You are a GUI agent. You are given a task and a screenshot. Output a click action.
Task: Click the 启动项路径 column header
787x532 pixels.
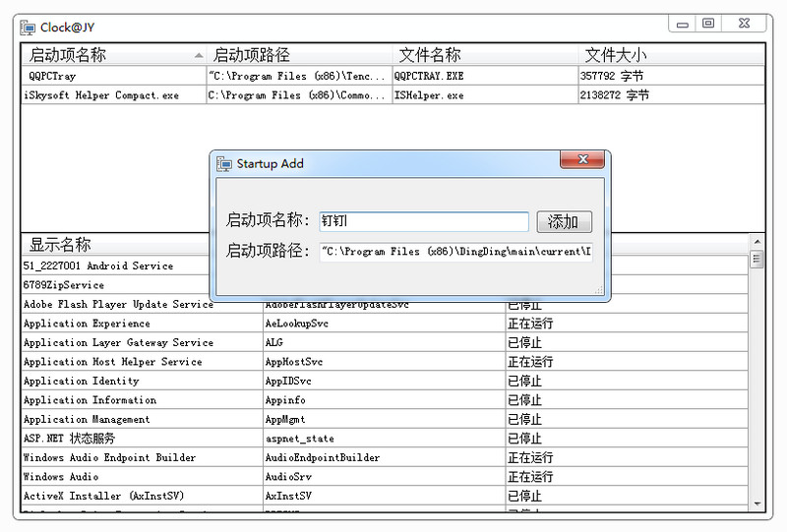pyautogui.click(x=299, y=55)
